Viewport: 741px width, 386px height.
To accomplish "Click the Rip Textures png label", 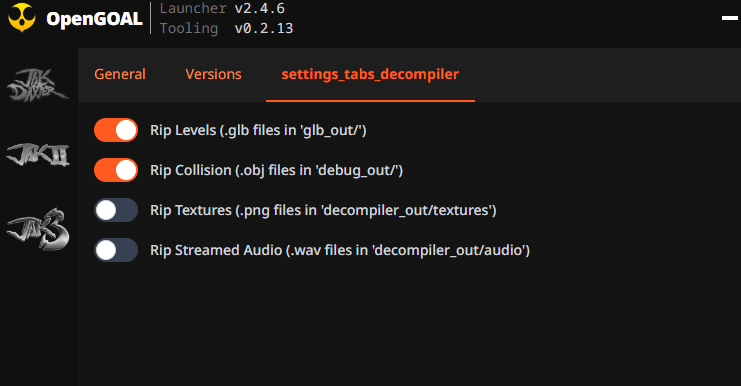I will click(x=323, y=210).
